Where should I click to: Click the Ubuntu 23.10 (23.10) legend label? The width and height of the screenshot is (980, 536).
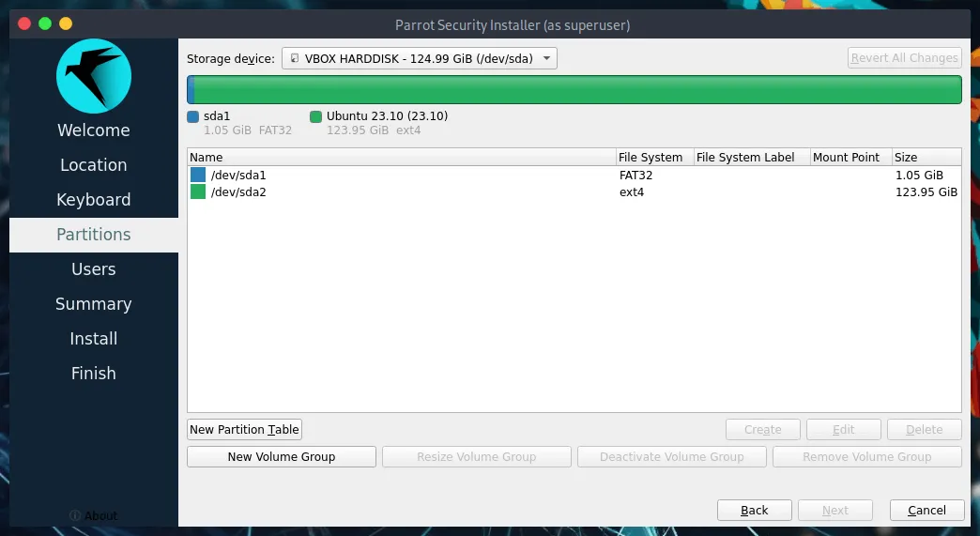point(387,116)
